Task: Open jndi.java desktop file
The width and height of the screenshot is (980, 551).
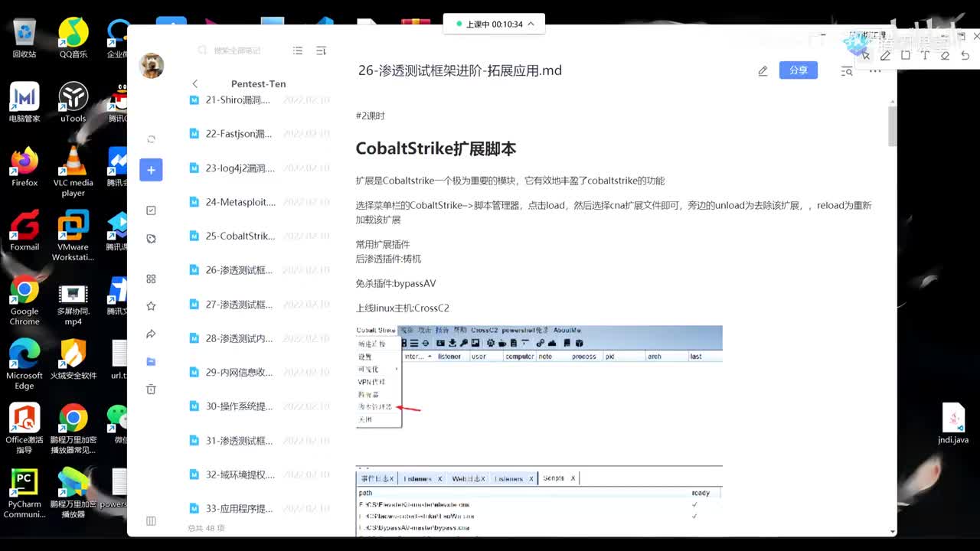Action: coord(953,425)
